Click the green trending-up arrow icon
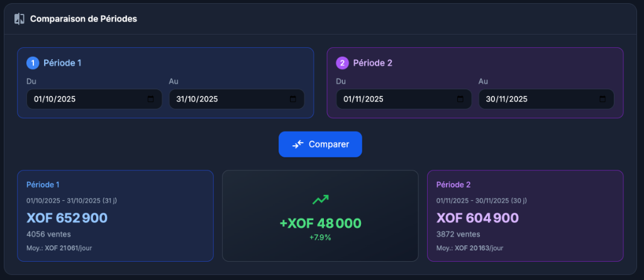Image resolution: width=644 pixels, height=280 pixels. click(321, 199)
